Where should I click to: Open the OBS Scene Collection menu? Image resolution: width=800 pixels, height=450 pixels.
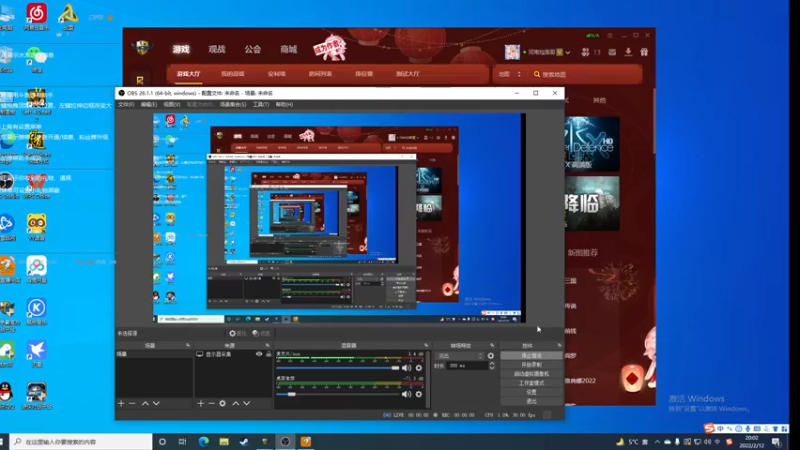click(x=233, y=104)
